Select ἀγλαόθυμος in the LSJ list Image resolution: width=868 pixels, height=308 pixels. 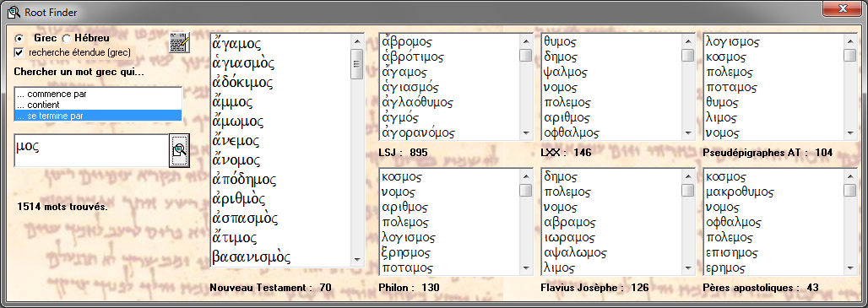pyautogui.click(x=418, y=102)
